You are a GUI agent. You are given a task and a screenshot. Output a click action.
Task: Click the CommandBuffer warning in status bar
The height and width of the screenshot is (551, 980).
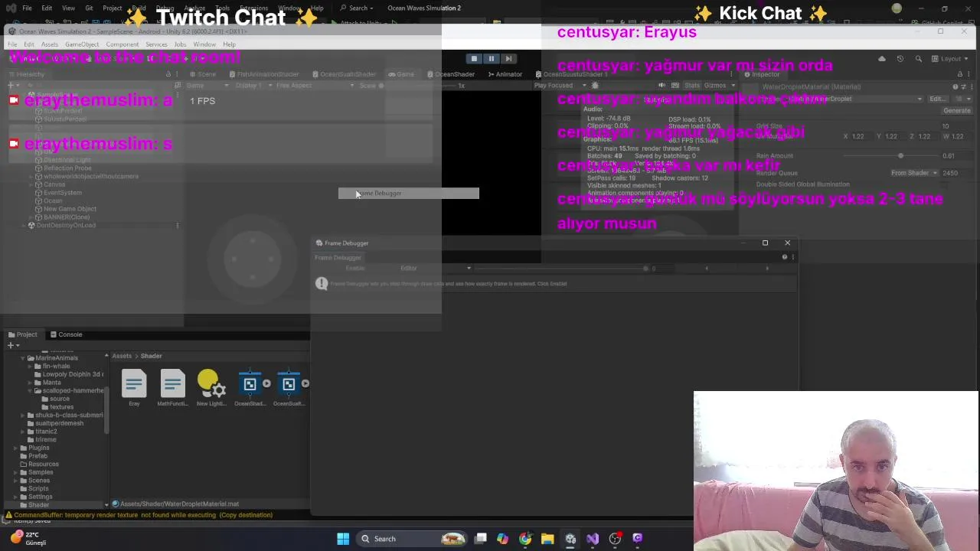coord(142,515)
